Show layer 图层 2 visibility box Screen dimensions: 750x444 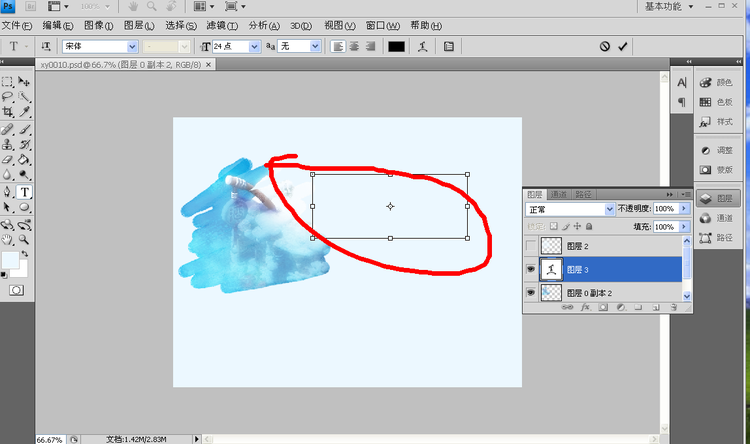coord(530,245)
